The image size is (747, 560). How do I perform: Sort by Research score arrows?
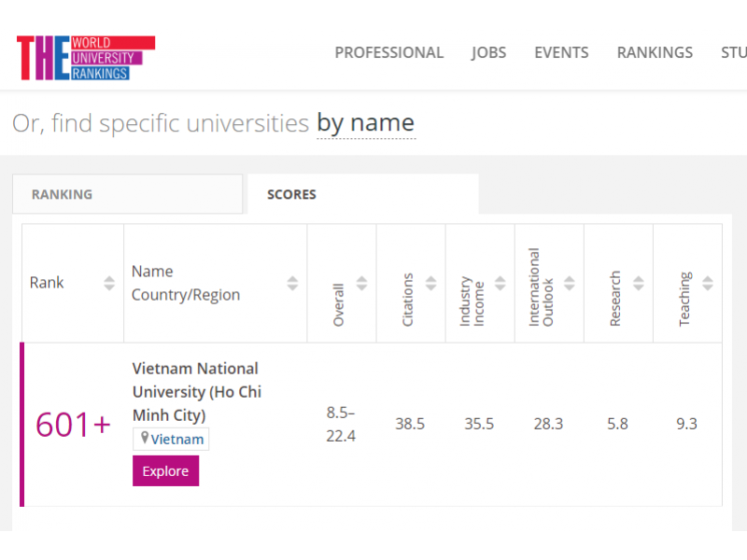[x=638, y=283]
